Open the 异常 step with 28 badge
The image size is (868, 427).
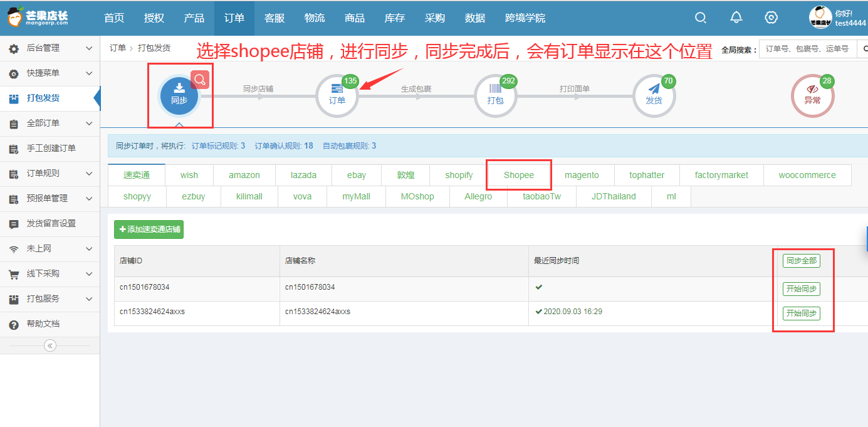(x=812, y=96)
